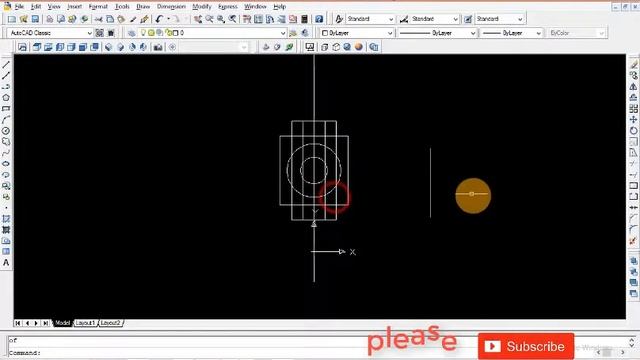Toggle layer 0 freeze sun icon

click(151, 33)
